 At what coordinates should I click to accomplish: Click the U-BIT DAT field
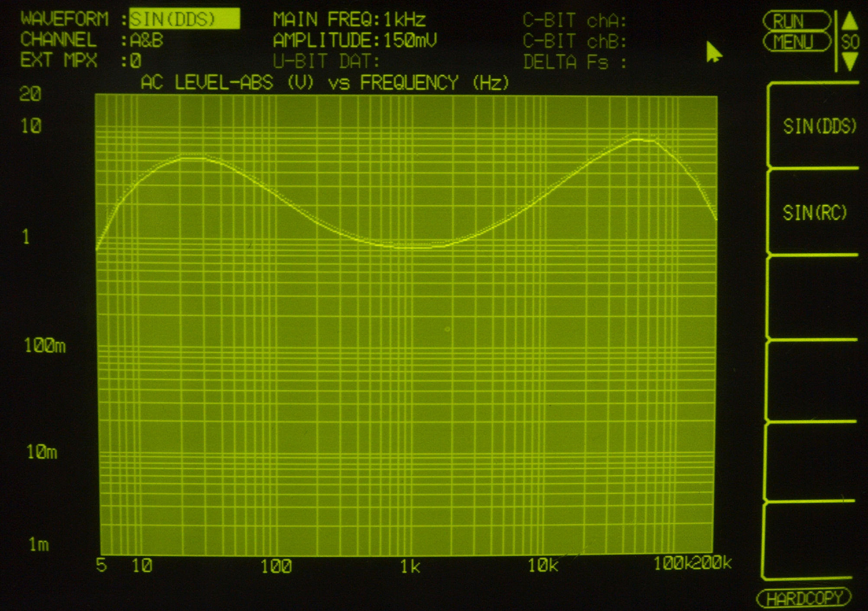pyautogui.click(x=326, y=61)
